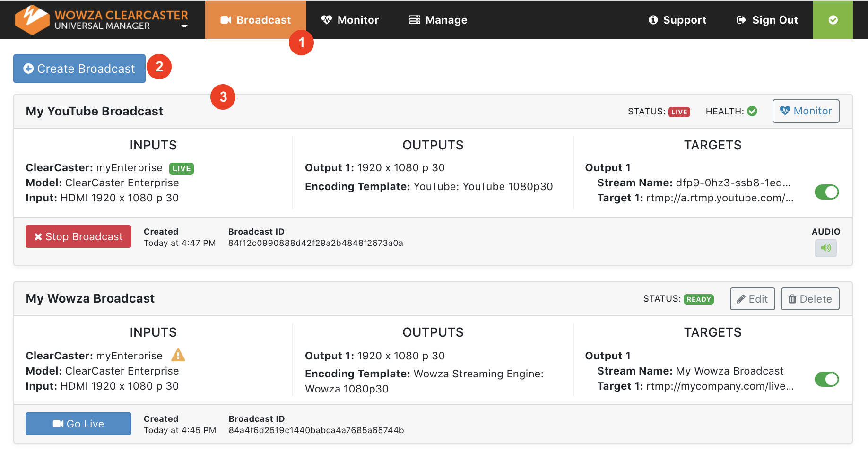
Task: Click the Wowza Broadcast ID 84a4f6d2519c1440babca4a7685a65744b
Action: coord(316,430)
